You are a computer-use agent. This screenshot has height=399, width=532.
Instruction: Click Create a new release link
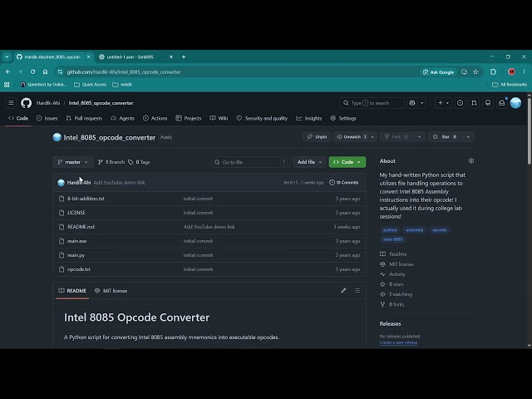click(398, 342)
